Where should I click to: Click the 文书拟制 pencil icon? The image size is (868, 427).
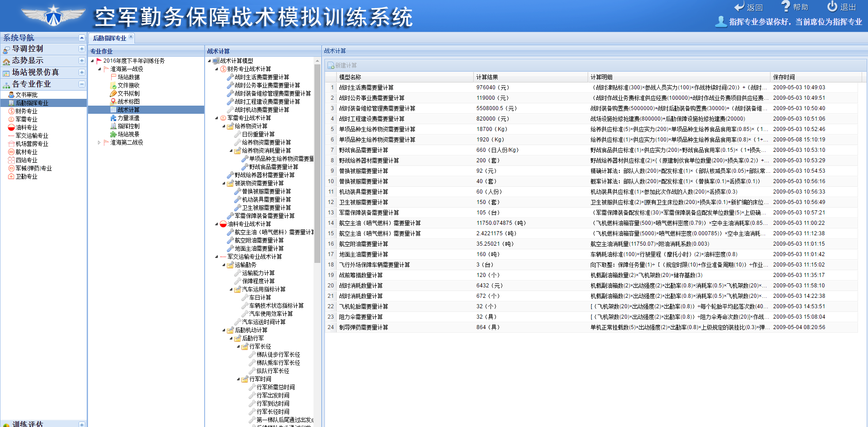tap(113, 93)
